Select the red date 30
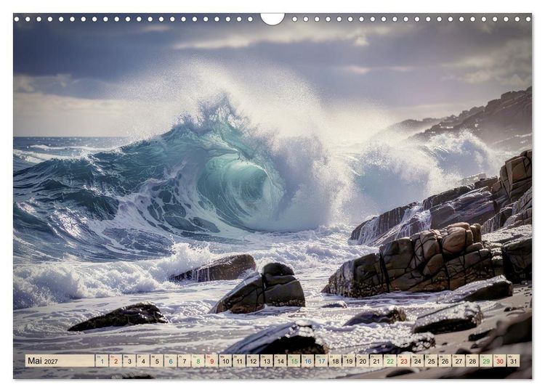Image resolution: width=545 pixels, height=392 pixels. click(x=500, y=361)
